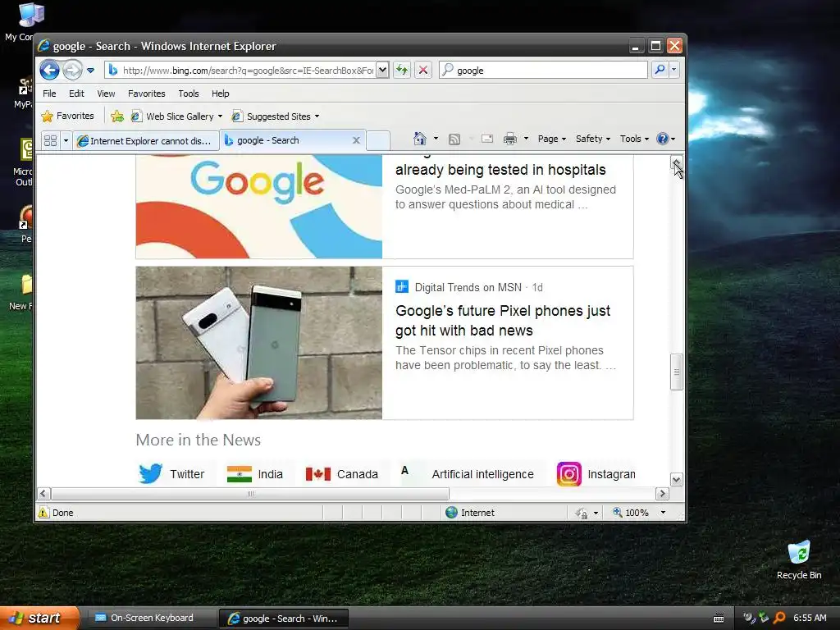Click the Bing URL address field
Viewport: 840px width, 630px height.
tap(240, 71)
